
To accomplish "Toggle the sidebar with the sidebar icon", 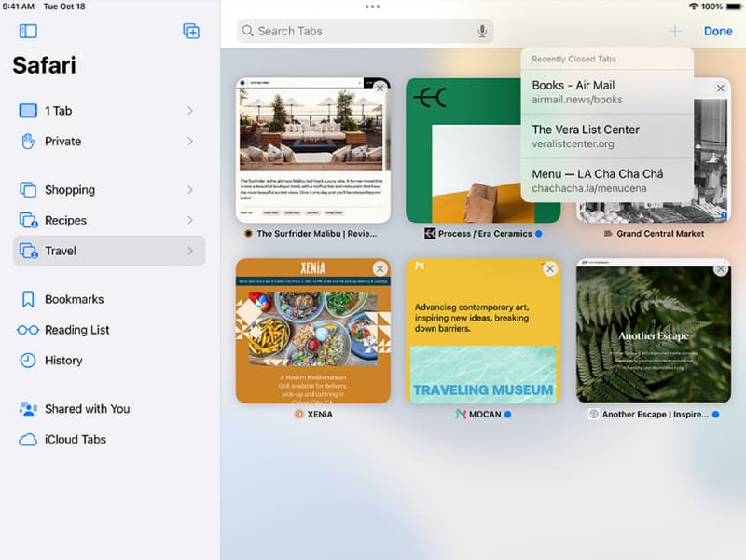I will (x=28, y=32).
